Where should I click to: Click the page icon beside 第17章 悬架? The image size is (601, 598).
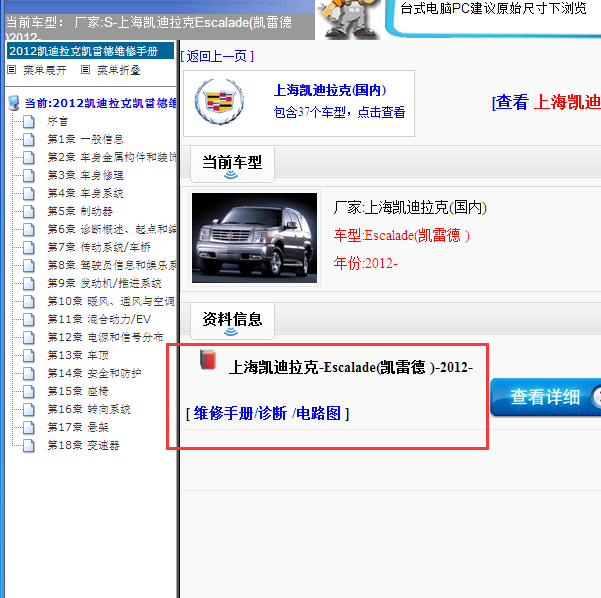click(x=29, y=428)
